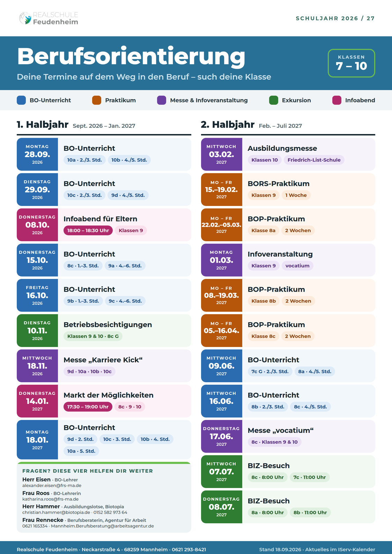Select the orange Praktikum legend swatch
Viewport: 392px width, 554px height.
[x=97, y=100]
